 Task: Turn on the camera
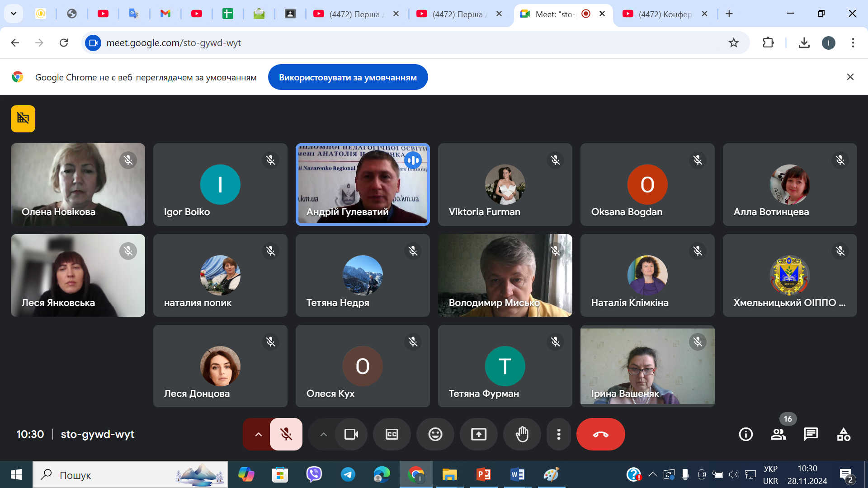click(x=351, y=434)
